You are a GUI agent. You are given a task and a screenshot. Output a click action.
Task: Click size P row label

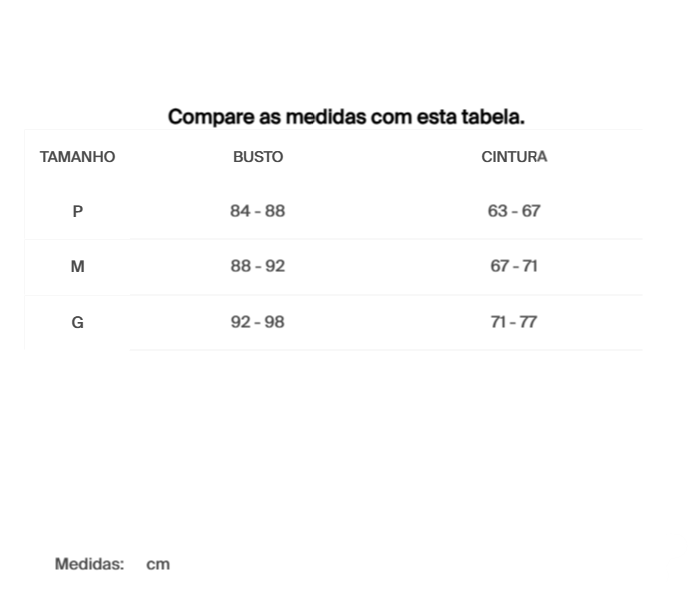pyautogui.click(x=78, y=212)
